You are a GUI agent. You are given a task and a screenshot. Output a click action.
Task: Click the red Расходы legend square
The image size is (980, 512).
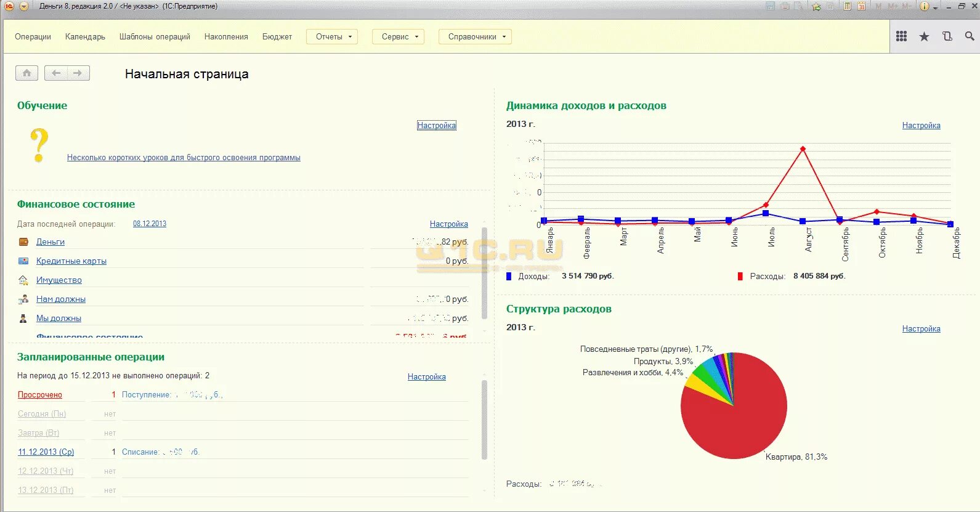click(740, 276)
